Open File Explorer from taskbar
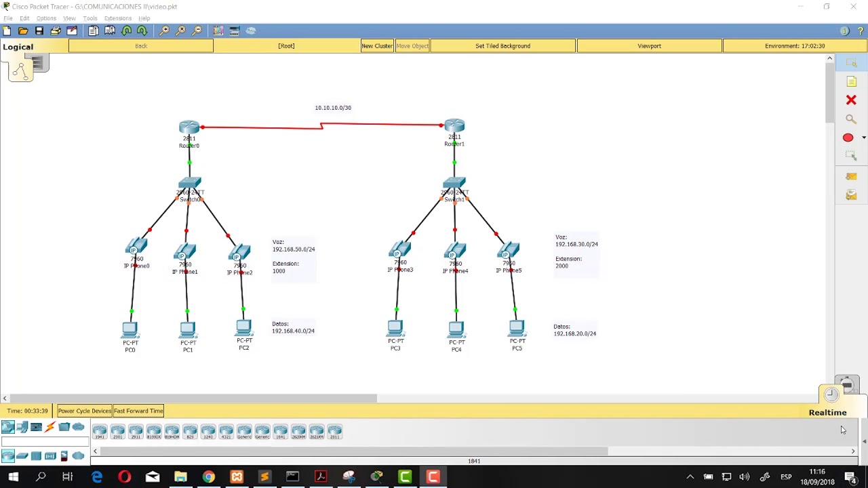868x488 pixels. click(180, 476)
